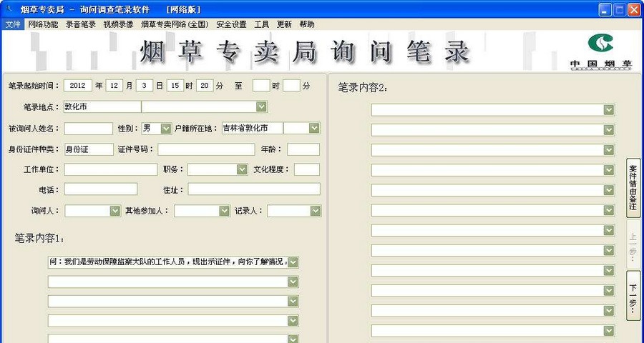Click the 被询问人姓名 input field
Viewport: 644px width, 343px height.
coord(88,129)
